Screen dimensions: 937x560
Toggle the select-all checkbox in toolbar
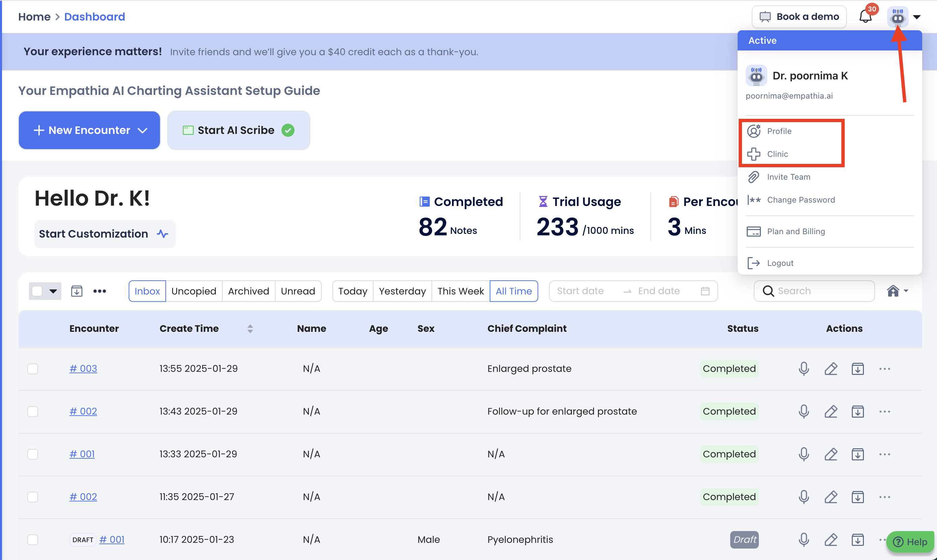(x=37, y=291)
